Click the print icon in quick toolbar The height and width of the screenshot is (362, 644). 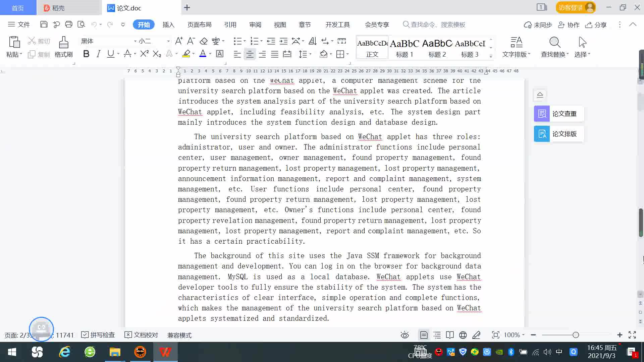[x=69, y=24]
